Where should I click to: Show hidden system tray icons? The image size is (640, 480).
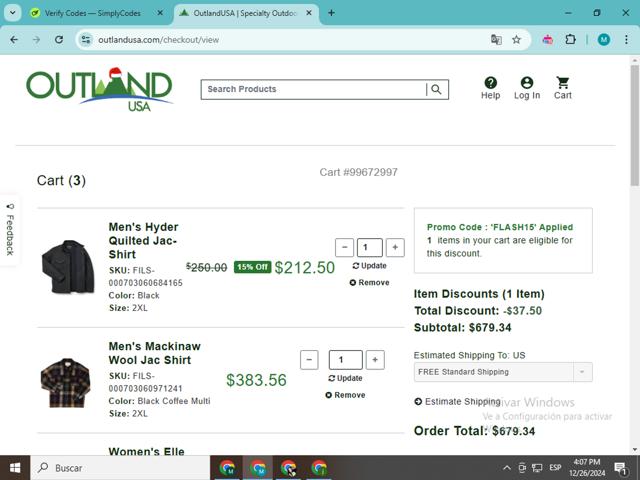(507, 468)
